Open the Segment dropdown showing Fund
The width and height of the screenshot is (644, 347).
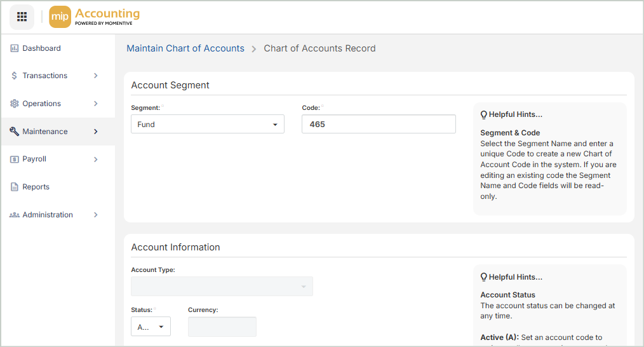[207, 125]
